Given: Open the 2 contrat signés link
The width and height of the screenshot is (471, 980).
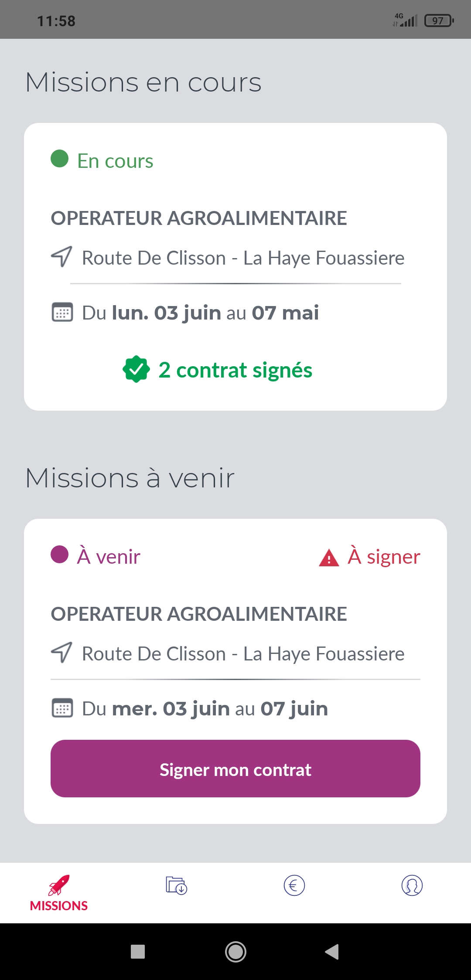Looking at the screenshot, I should [235, 370].
